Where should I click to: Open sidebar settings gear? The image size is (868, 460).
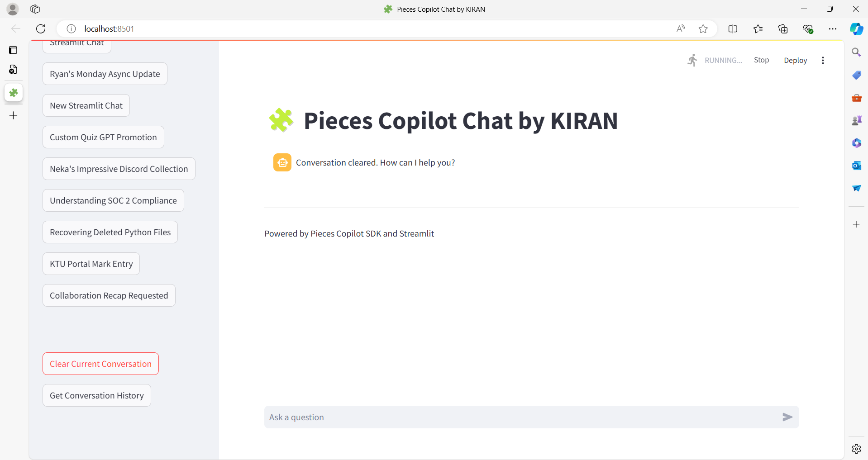coord(856,449)
